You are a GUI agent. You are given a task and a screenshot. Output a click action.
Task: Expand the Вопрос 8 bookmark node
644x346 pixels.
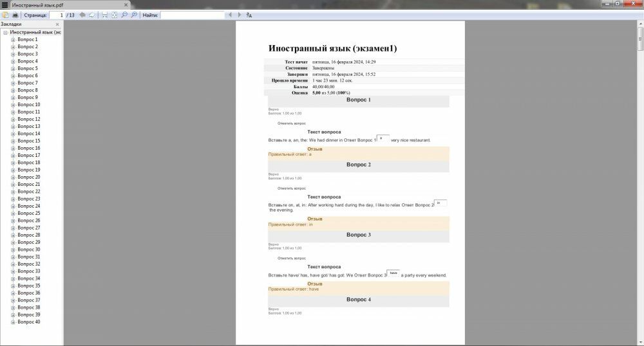point(13,90)
